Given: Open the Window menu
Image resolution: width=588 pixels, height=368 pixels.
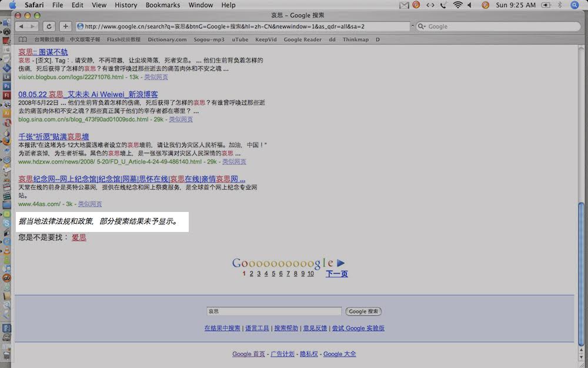Looking at the screenshot, I should click(201, 5).
